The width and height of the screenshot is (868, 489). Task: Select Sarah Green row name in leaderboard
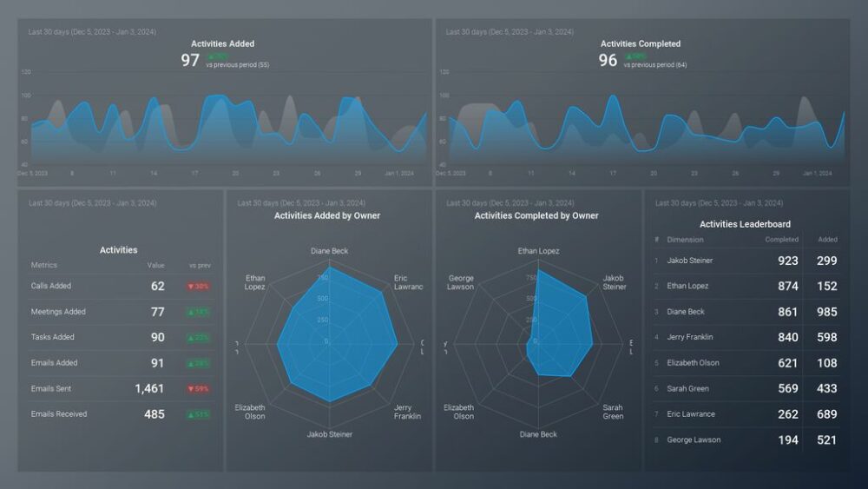coord(687,389)
